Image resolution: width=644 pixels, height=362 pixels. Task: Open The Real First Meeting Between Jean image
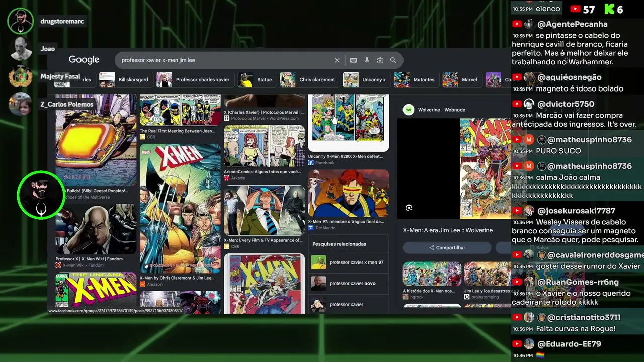[180, 110]
